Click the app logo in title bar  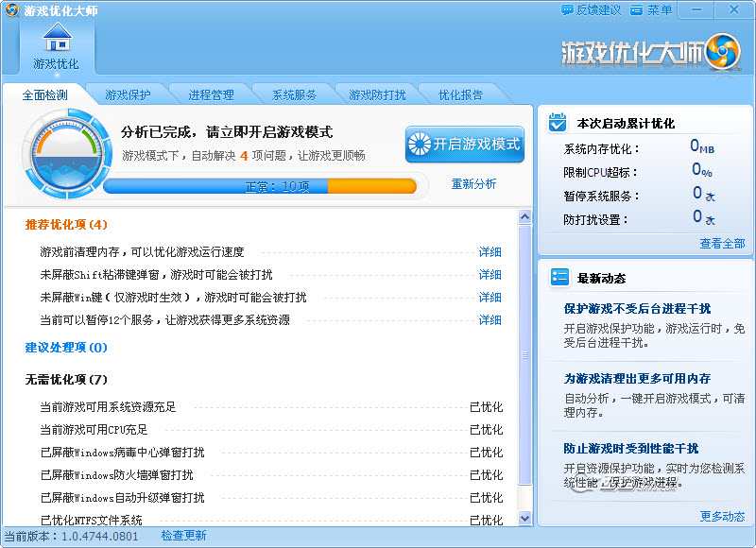(11, 9)
